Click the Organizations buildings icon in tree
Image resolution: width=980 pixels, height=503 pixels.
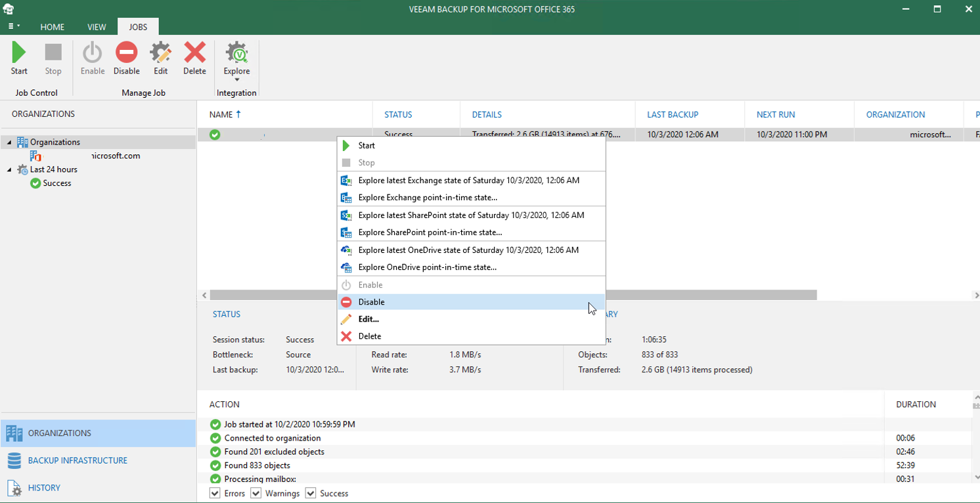[22, 142]
